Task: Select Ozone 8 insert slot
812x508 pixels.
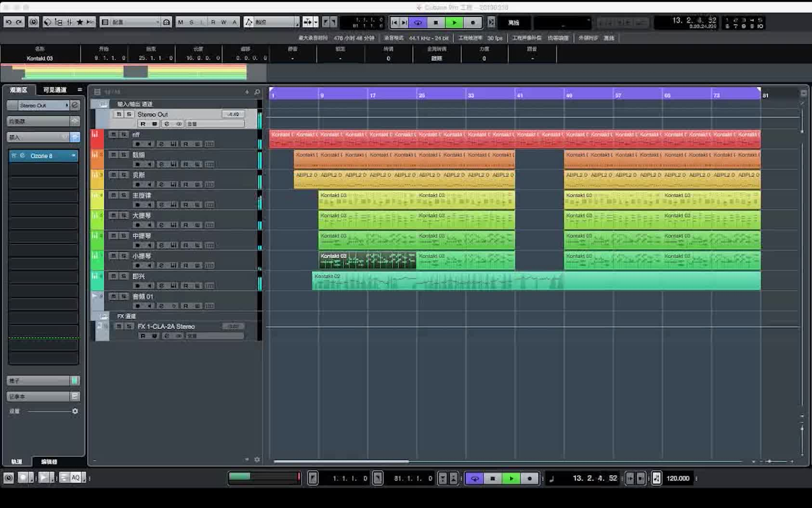Action: pyautogui.click(x=43, y=156)
